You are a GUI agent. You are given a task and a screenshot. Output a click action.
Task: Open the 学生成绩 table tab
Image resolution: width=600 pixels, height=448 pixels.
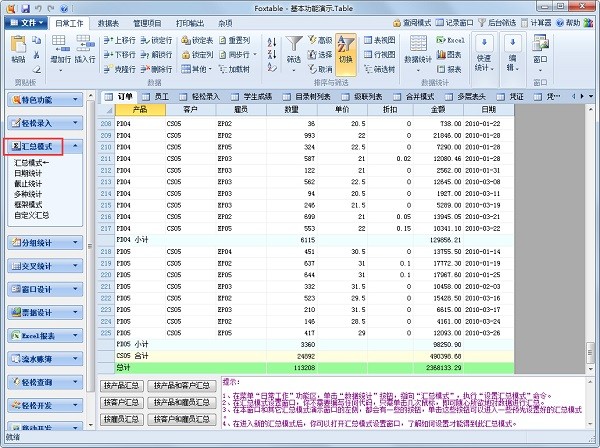249,96
